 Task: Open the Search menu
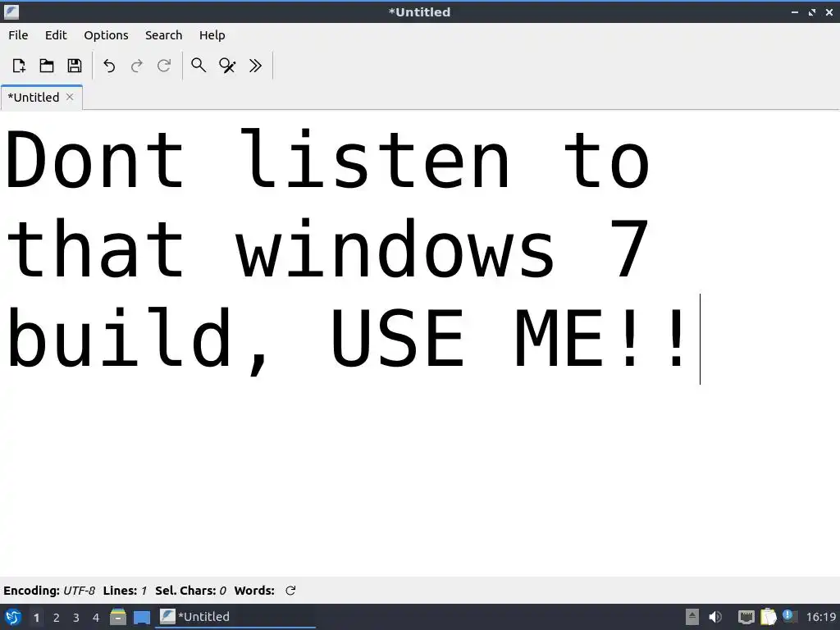(x=163, y=34)
